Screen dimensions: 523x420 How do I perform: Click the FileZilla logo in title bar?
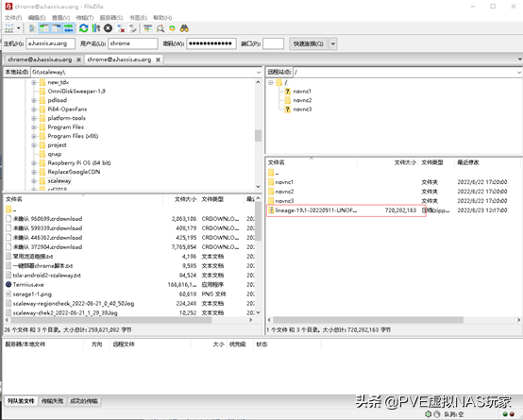9,7
